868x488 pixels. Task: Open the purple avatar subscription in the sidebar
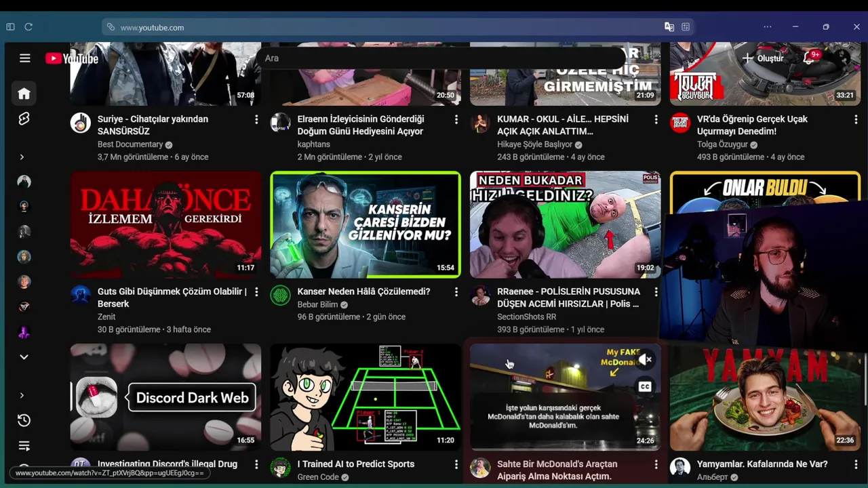coord(24,332)
